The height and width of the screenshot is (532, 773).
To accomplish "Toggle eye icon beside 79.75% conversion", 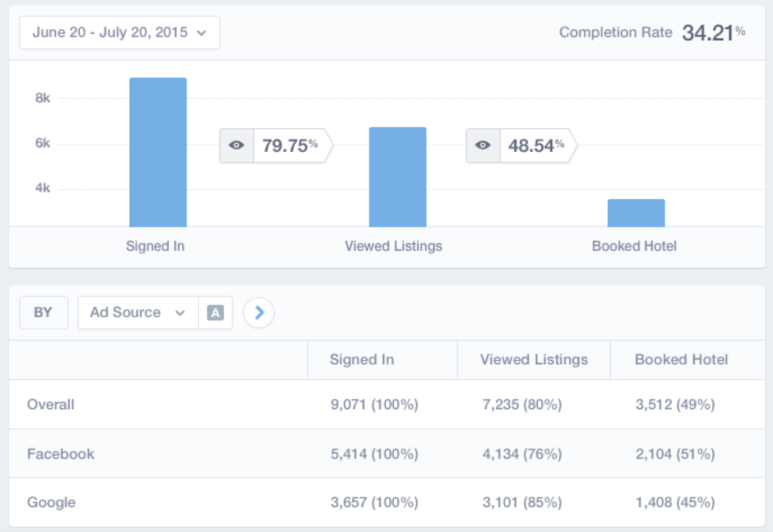I will (236, 146).
